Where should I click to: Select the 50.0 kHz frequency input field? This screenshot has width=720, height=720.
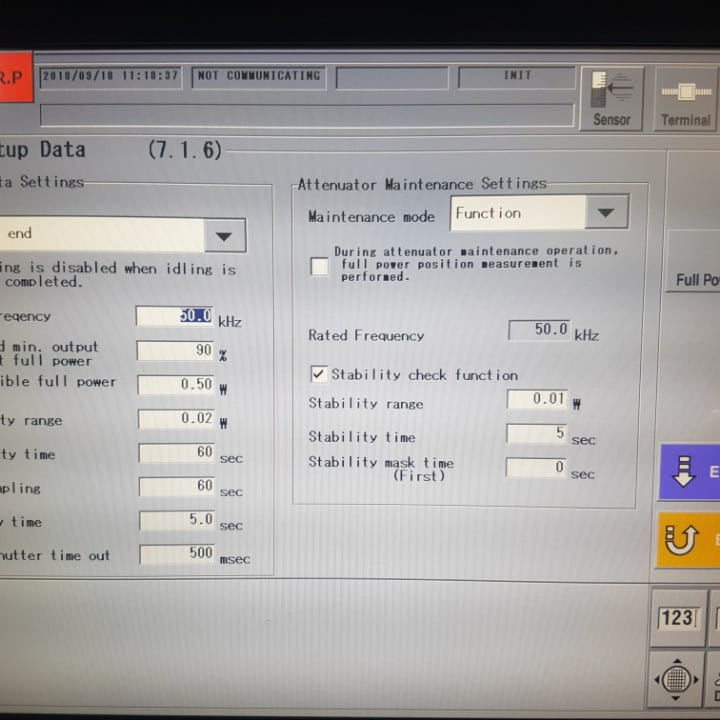[175, 316]
